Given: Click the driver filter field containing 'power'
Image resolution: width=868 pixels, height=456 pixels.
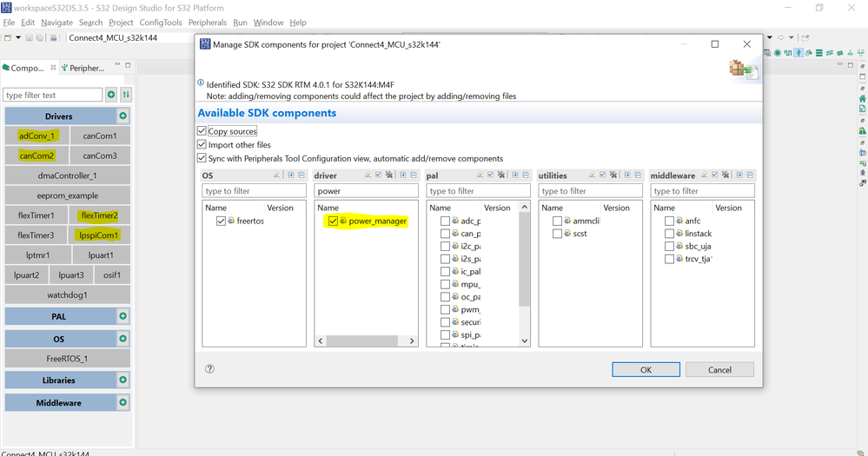Looking at the screenshot, I should pyautogui.click(x=366, y=191).
